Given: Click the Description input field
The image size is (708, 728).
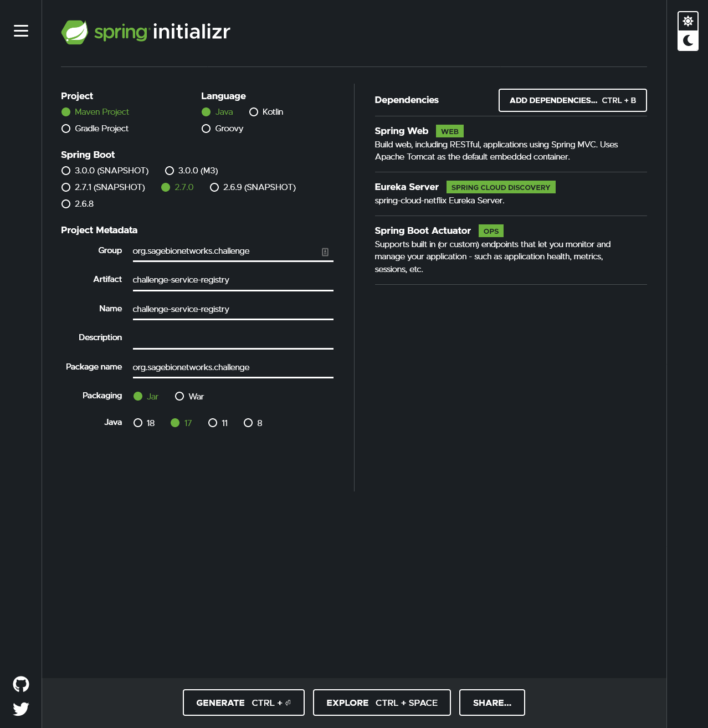Looking at the screenshot, I should pyautogui.click(x=233, y=341).
